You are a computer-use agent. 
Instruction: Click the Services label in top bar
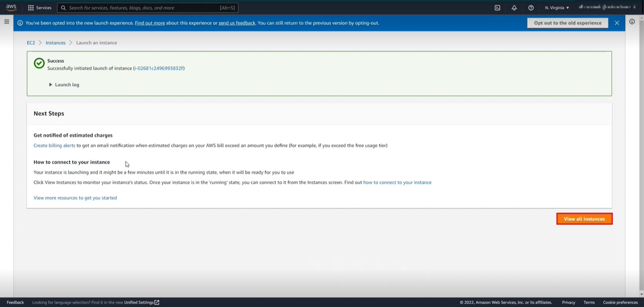pos(44,8)
